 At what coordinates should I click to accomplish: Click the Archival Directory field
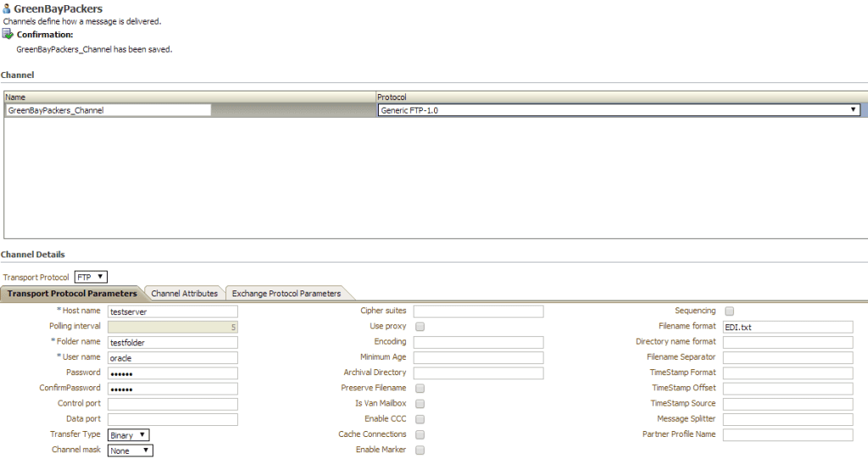coord(478,373)
